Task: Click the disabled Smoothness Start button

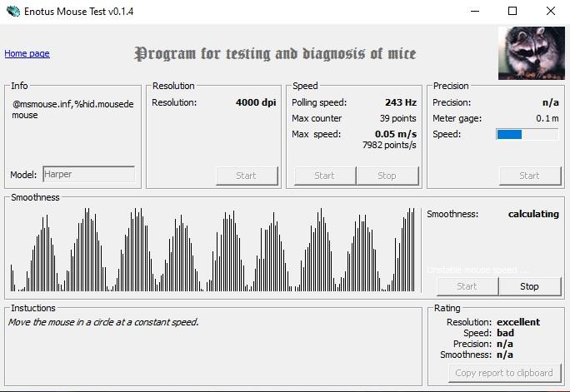Action: (467, 287)
